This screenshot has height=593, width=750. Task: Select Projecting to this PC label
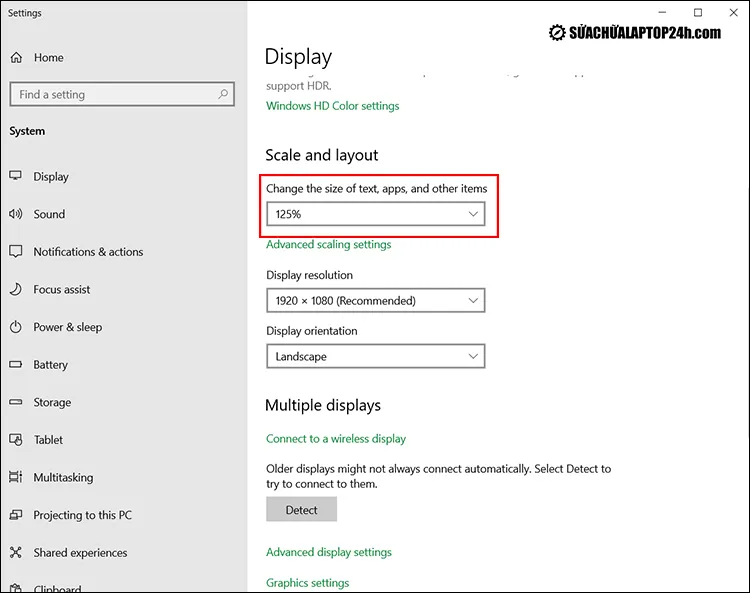point(82,516)
